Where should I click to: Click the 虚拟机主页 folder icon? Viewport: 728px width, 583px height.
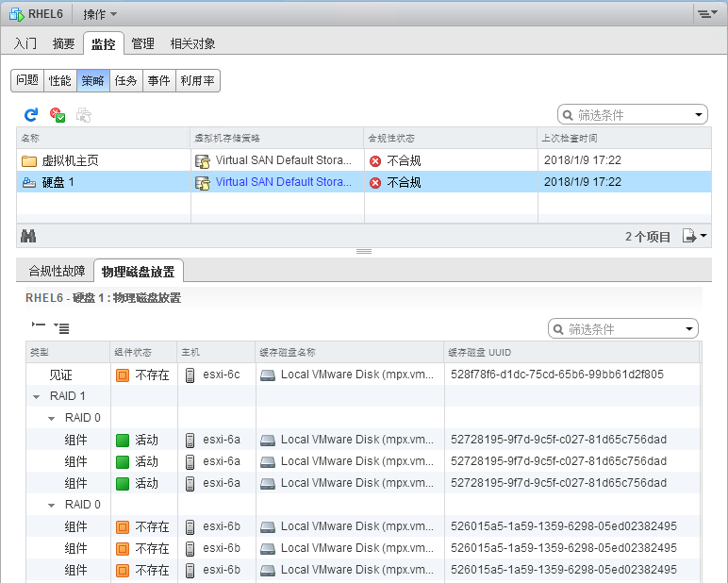coord(29,161)
